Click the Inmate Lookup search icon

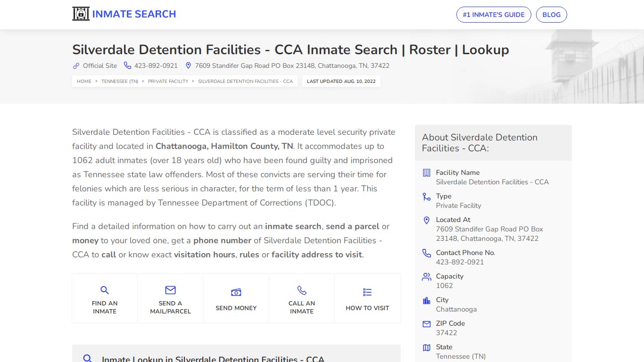point(87,359)
